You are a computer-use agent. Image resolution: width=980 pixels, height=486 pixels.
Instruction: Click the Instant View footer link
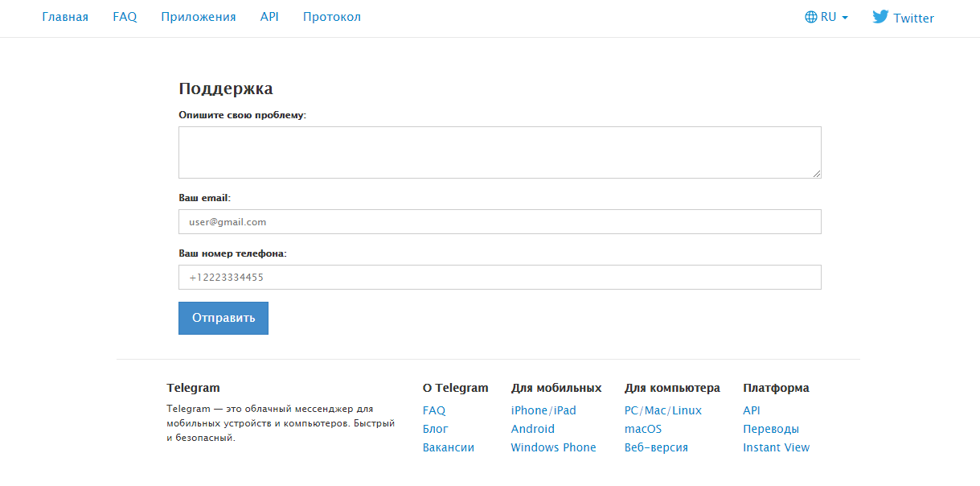[x=776, y=447]
